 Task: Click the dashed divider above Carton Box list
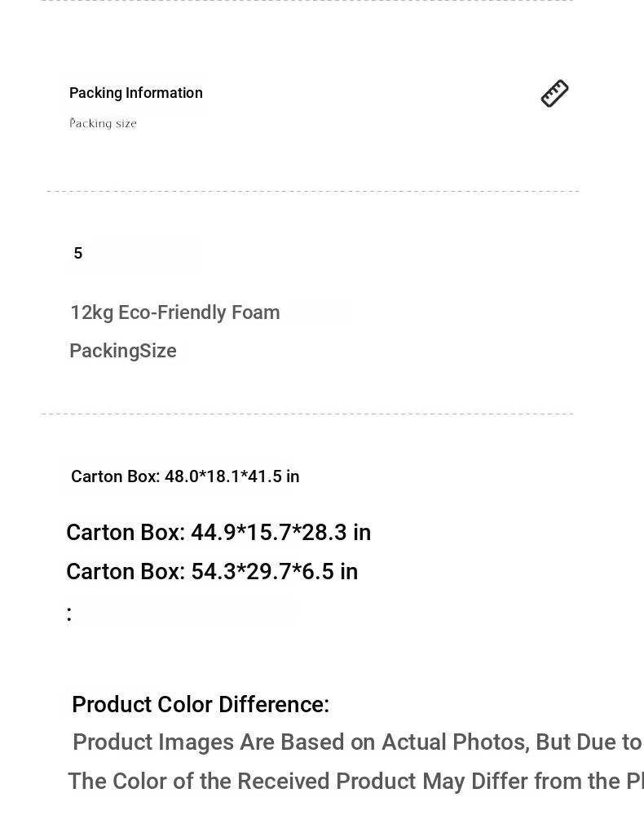[307, 414]
